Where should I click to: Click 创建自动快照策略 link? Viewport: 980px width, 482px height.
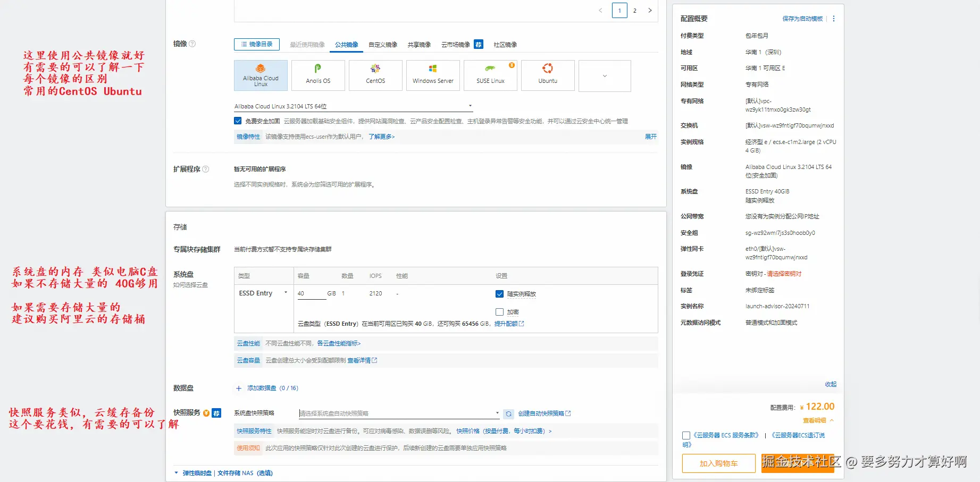[545, 413]
